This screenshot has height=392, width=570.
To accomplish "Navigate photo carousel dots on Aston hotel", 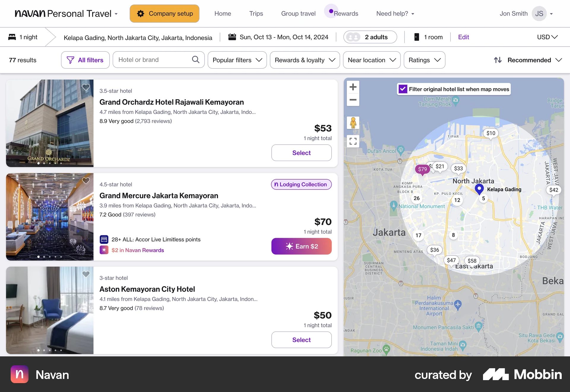I will [50, 350].
